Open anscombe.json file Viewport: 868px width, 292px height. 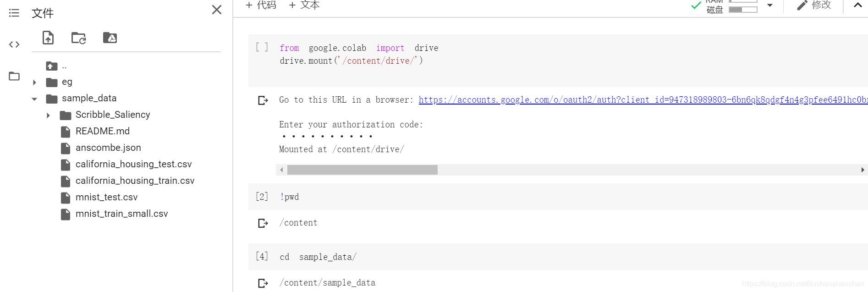point(108,148)
